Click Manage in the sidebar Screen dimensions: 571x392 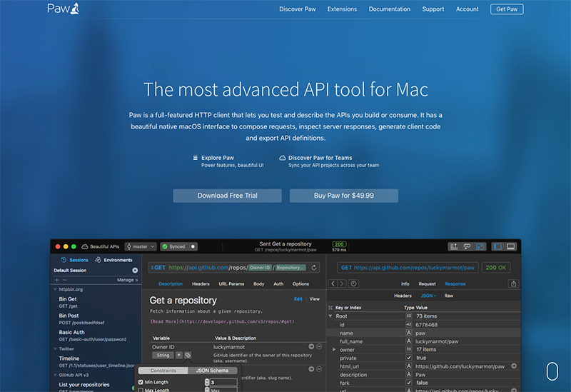tap(128, 280)
